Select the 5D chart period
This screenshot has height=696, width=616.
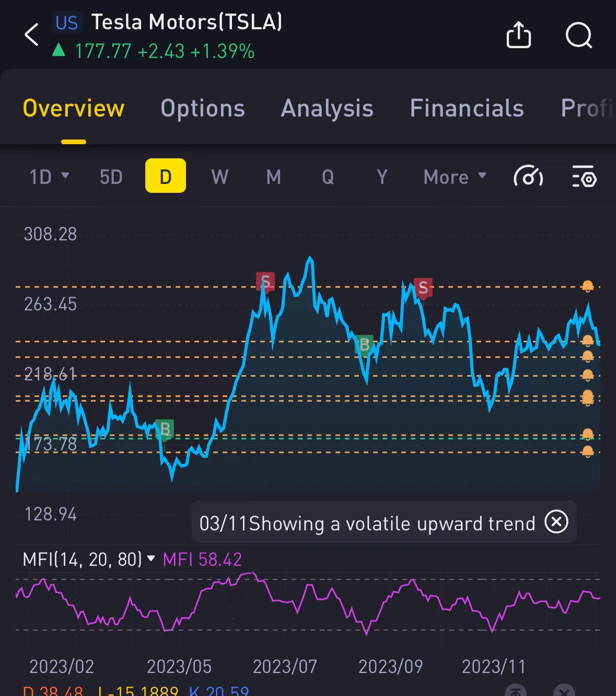111,177
